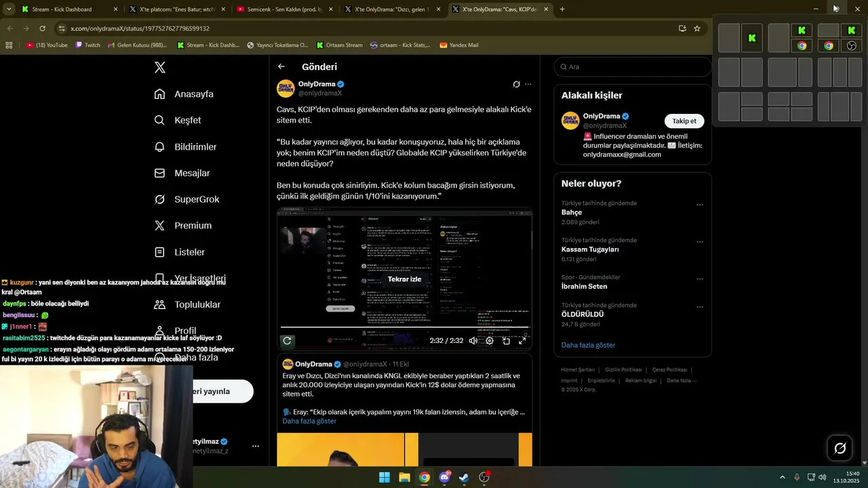Enable picture-in-picture on the video
Viewport: 868px width, 488px height.
[506, 341]
